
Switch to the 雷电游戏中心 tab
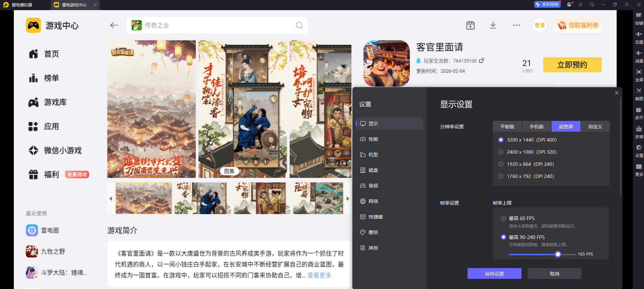tap(74, 5)
